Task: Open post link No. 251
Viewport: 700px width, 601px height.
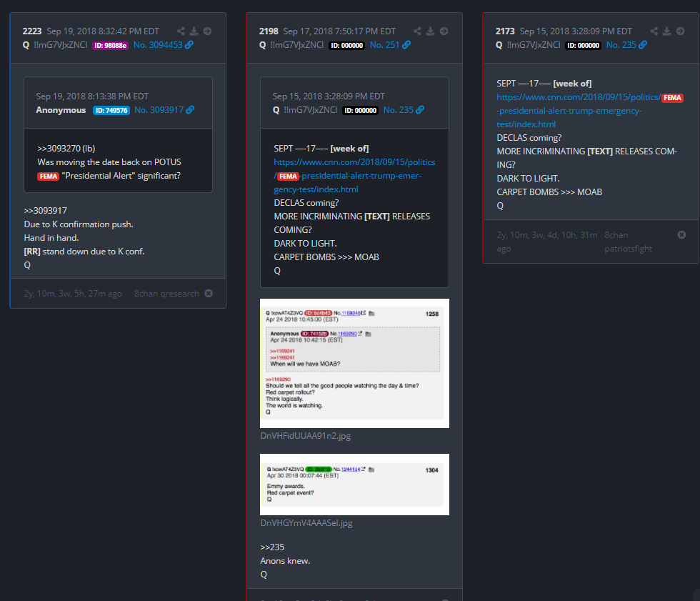Action: (384, 44)
